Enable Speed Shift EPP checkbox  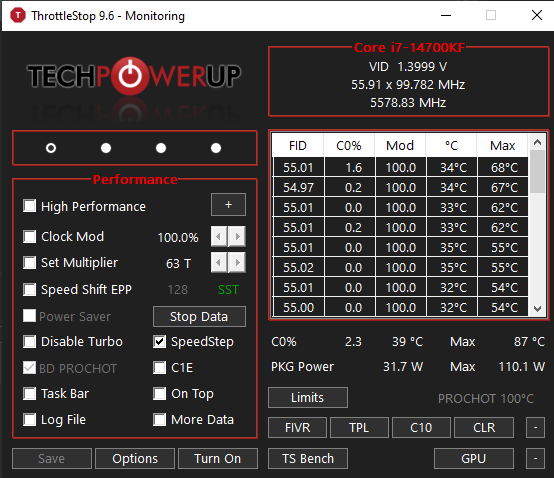[29, 289]
